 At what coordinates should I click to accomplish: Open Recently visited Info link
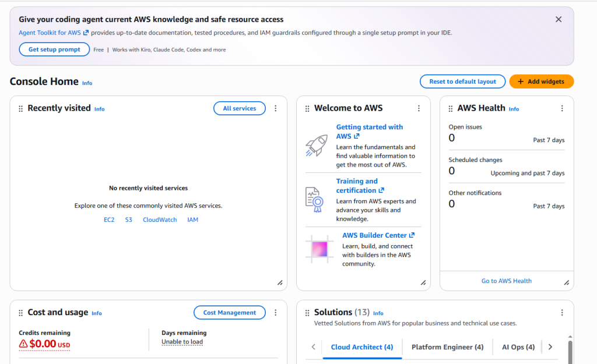[x=99, y=109]
